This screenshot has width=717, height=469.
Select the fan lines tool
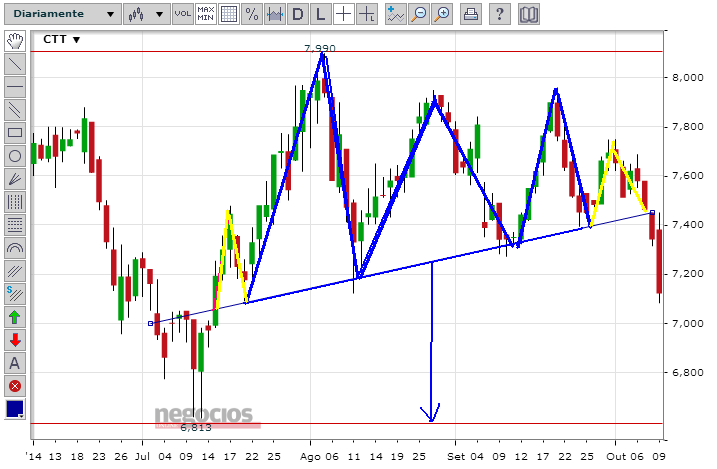click(15, 179)
